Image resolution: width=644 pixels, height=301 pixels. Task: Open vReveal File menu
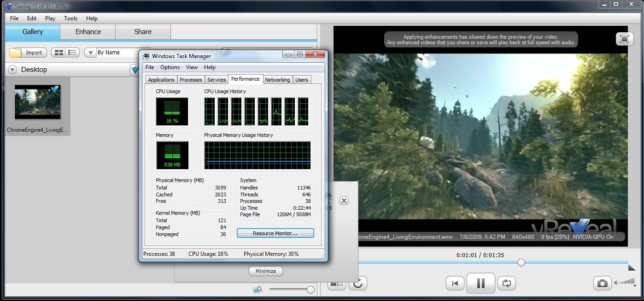tap(14, 18)
